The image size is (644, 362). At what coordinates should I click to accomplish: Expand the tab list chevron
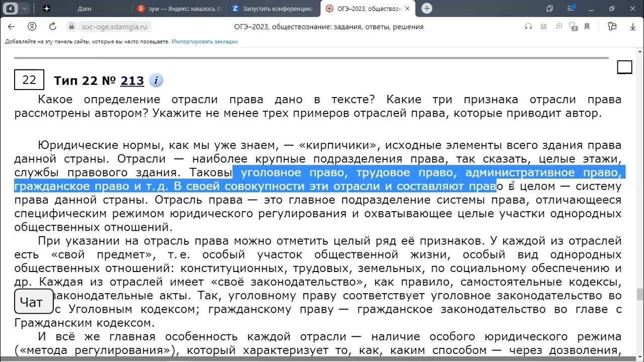(x=24, y=9)
